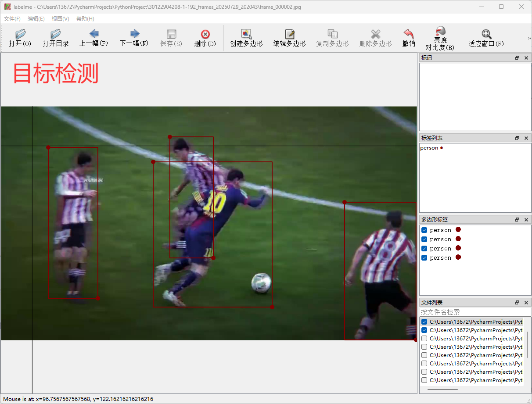Uncheck the first person polygon checkbox
532x404 pixels.
pyautogui.click(x=424, y=230)
